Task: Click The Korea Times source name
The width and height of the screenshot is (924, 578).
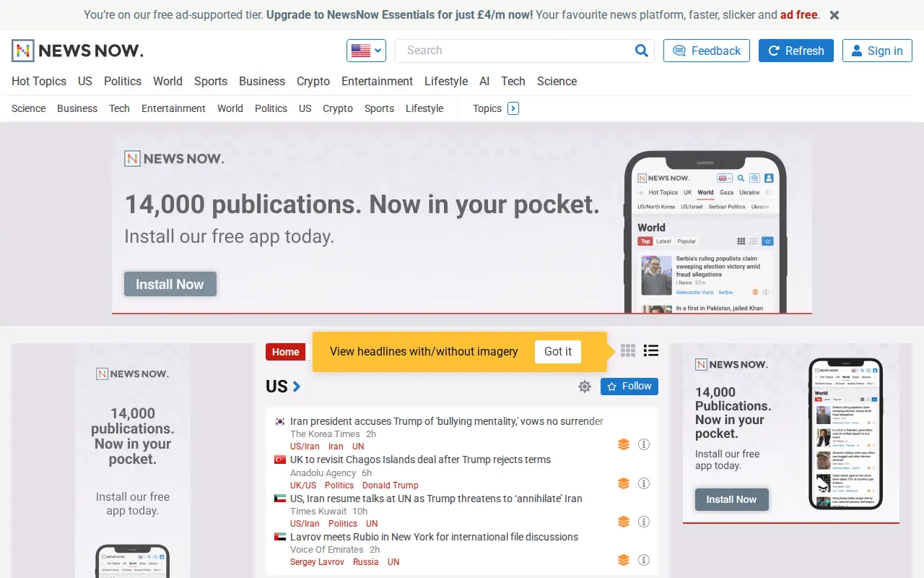Action: pos(325,434)
